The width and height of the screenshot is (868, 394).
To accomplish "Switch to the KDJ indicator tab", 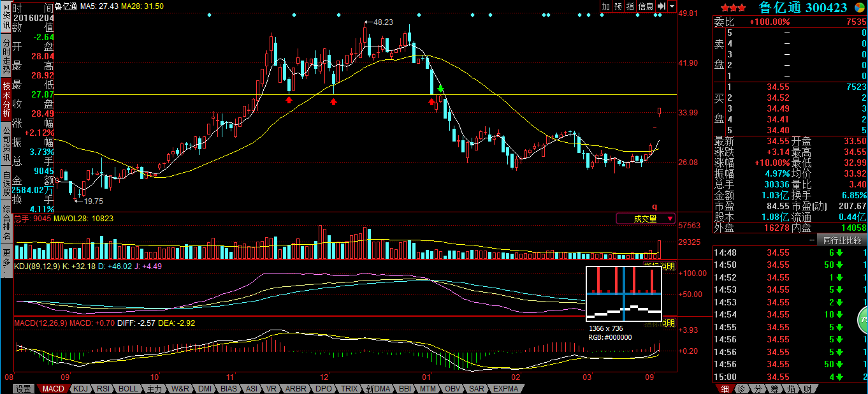I will click(x=80, y=388).
